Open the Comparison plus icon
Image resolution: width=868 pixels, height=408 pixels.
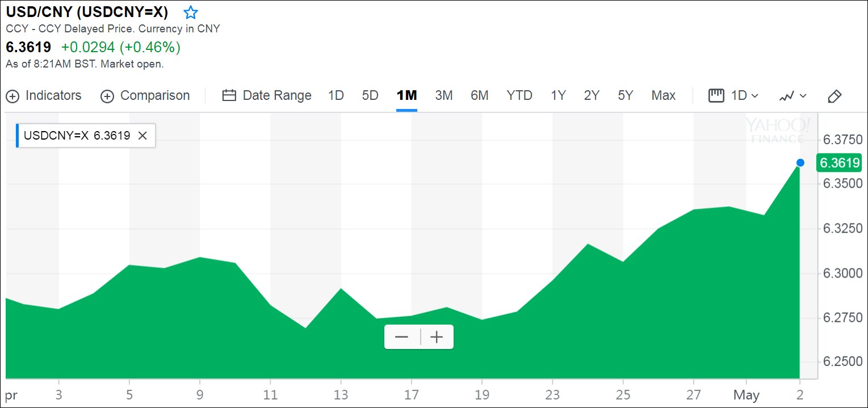coord(107,96)
